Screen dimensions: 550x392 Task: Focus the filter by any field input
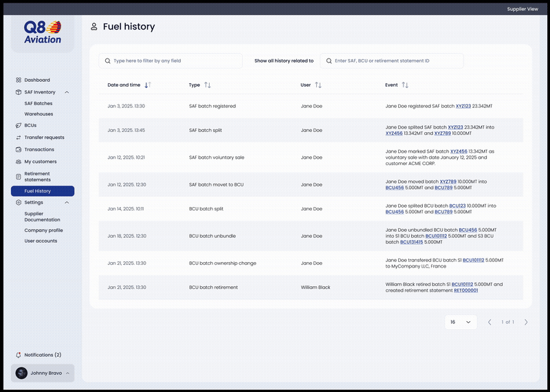coord(170,61)
